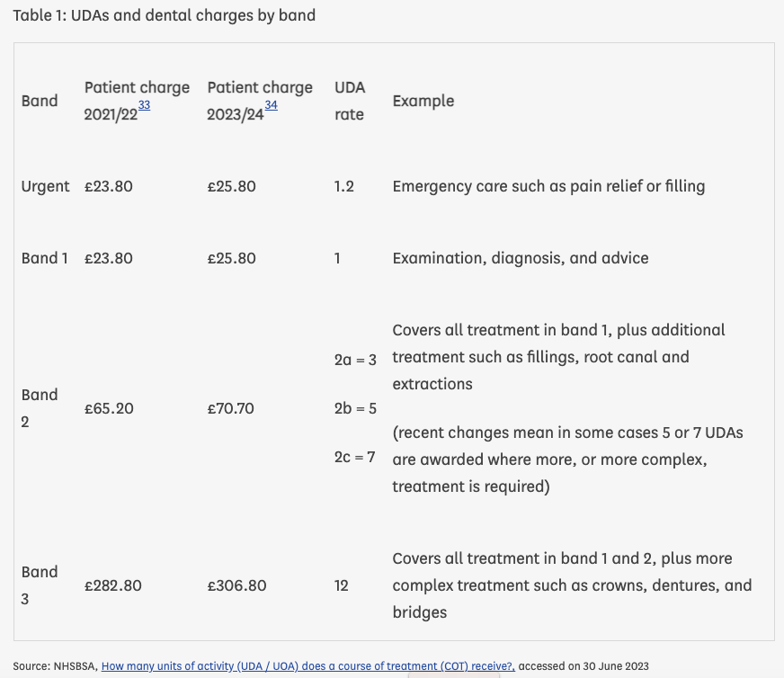Click the Band column header
Viewport: 784px width, 678px height.
[x=40, y=101]
